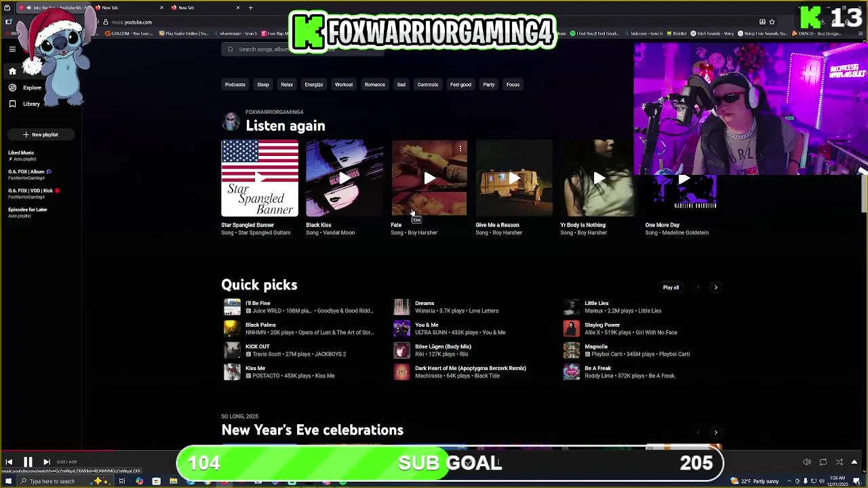Toggle shuffle in the player bar

[840, 462]
